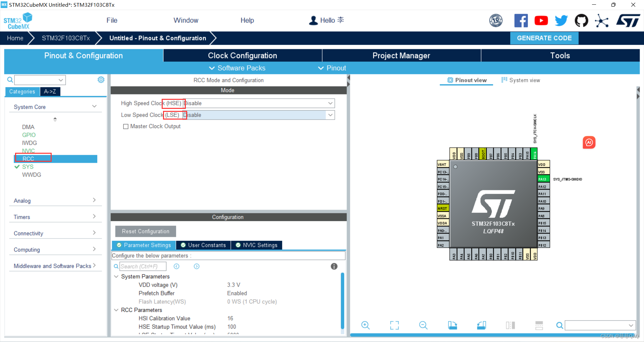Fit the chip to the view
The height and width of the screenshot is (342, 644).
pos(394,325)
